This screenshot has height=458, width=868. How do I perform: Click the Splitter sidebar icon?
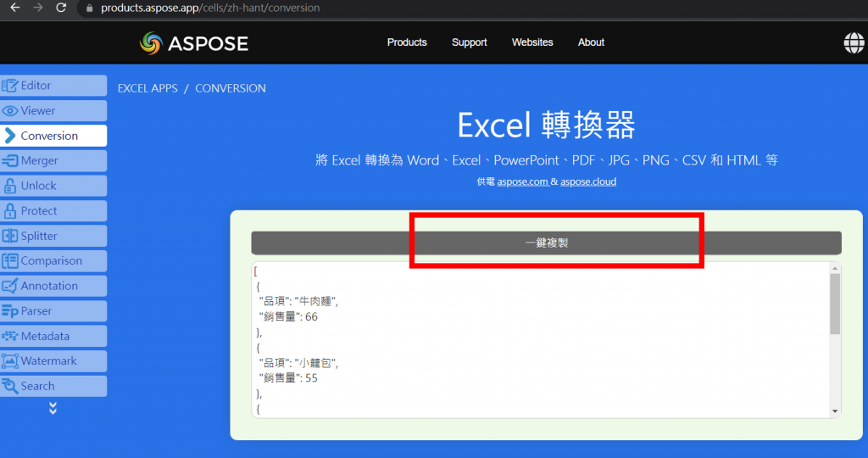pyautogui.click(x=9, y=236)
